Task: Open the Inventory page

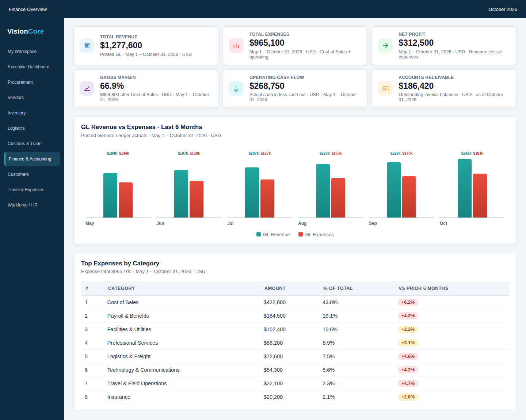Action: coord(32,113)
